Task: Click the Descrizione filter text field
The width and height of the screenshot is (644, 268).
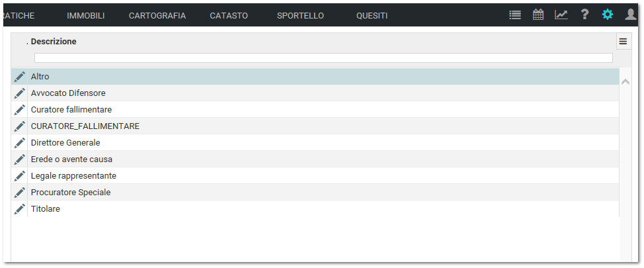Action: [323, 58]
